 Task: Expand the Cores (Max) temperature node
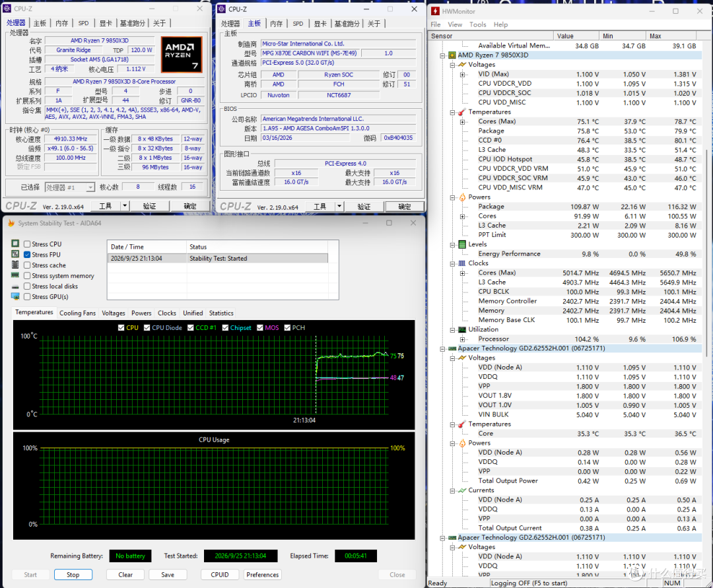(x=462, y=121)
